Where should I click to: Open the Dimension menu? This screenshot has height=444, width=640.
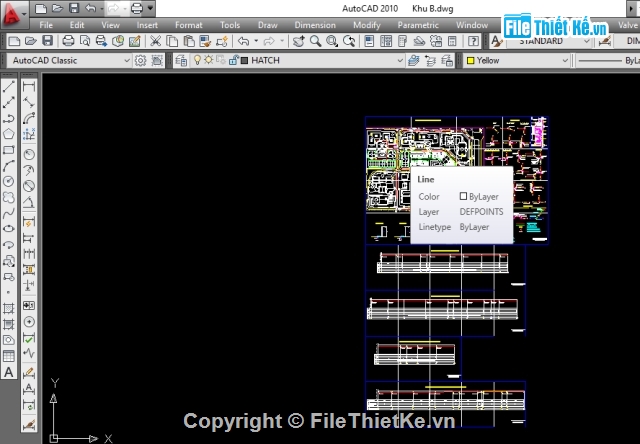(315, 25)
